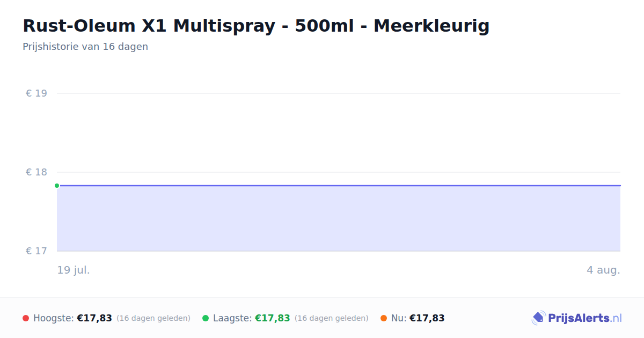Click the blue price line in chart
This screenshot has height=338, width=644.
point(339,186)
